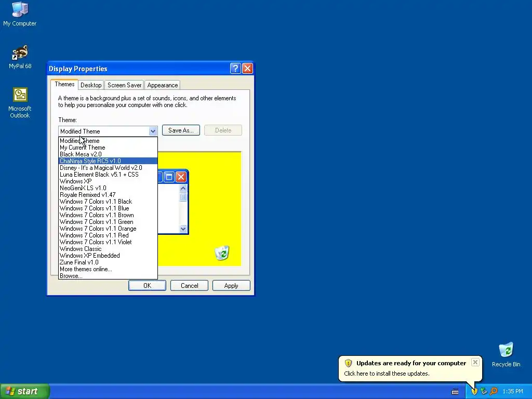The width and height of the screenshot is (532, 399).
Task: Click the taskbar clock showing 1:35 PM
Action: 513,391
